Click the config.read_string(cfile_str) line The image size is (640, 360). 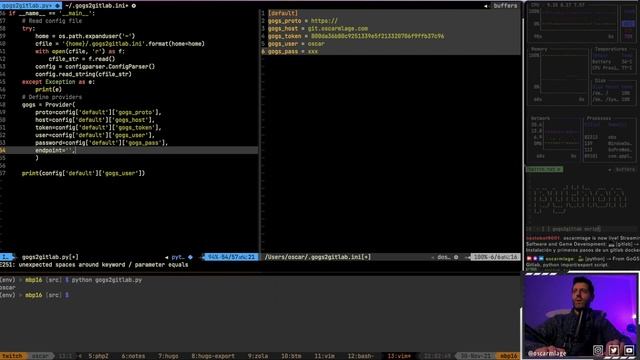pyautogui.click(x=83, y=74)
